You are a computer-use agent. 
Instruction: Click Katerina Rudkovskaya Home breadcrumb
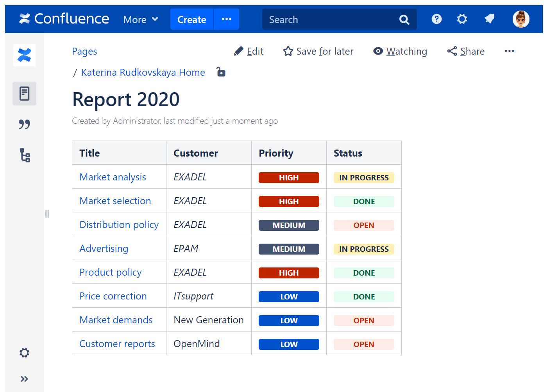pos(143,72)
